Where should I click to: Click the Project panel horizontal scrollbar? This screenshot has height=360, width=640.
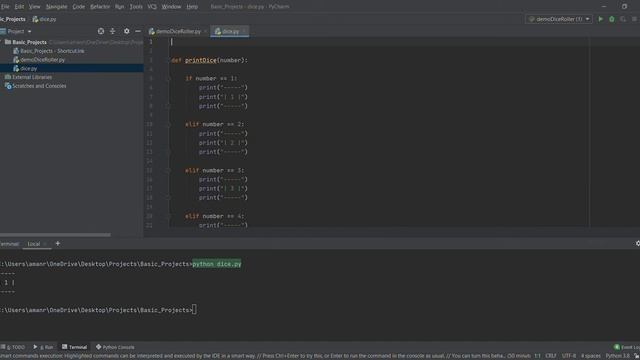(x=55, y=235)
